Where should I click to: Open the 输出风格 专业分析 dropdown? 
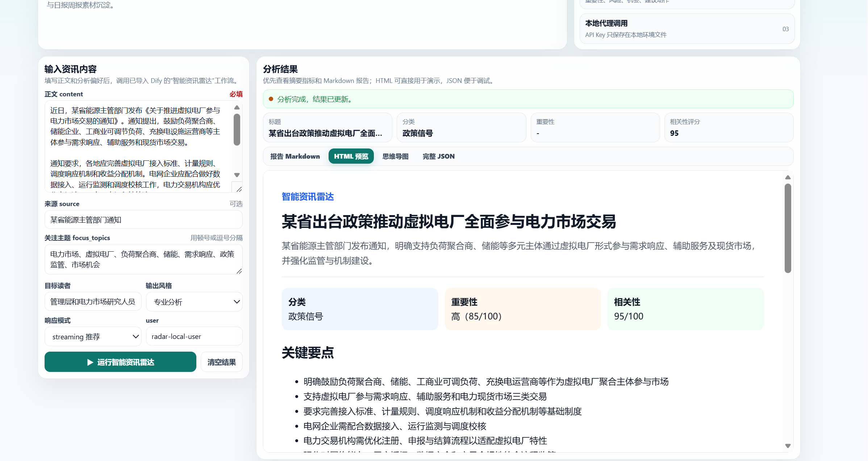(194, 302)
